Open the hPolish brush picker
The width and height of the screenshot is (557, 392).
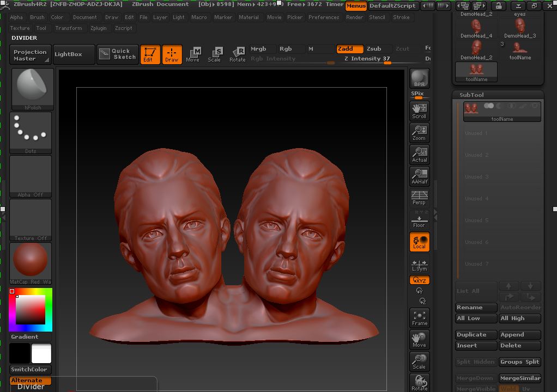32,89
